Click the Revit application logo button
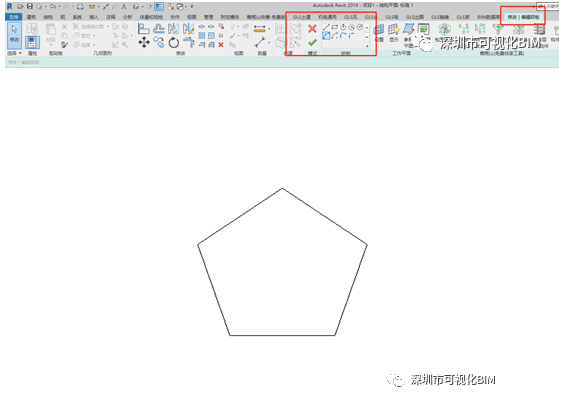The height and width of the screenshot is (397, 562). 10,6
